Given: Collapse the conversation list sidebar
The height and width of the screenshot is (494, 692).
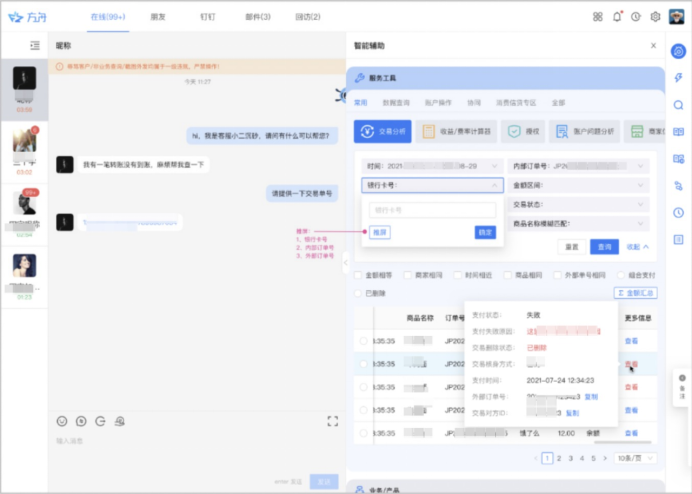Looking at the screenshot, I should (35, 46).
